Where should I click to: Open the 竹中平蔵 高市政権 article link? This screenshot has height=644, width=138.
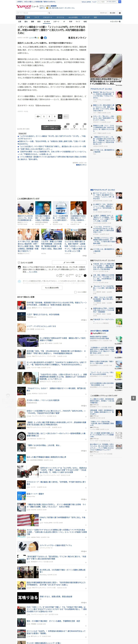click(x=57, y=304)
